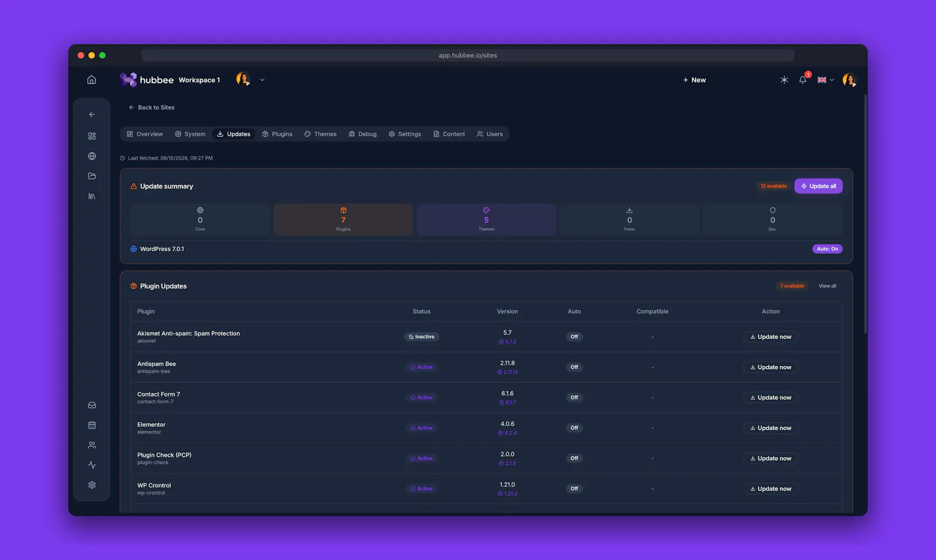Click the sidebar back arrow icon
The width and height of the screenshot is (936, 560).
[x=92, y=115]
